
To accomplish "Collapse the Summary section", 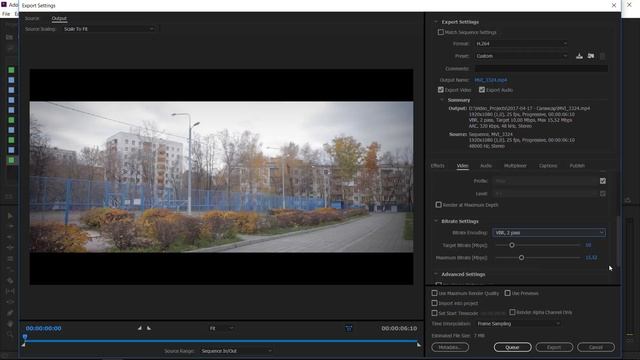I will point(442,100).
